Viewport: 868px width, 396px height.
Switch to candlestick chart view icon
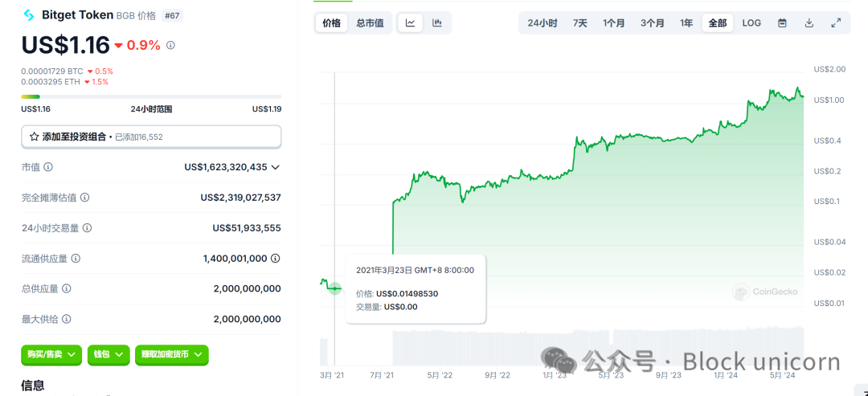(x=436, y=23)
